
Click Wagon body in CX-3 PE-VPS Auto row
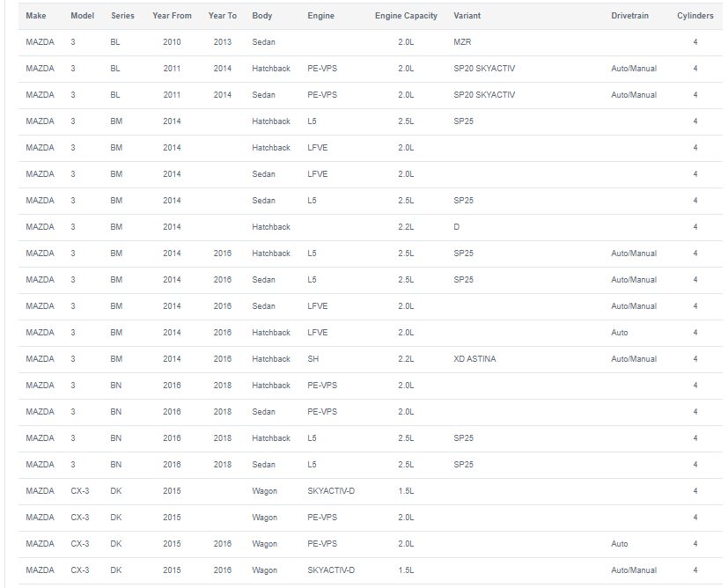pos(265,544)
